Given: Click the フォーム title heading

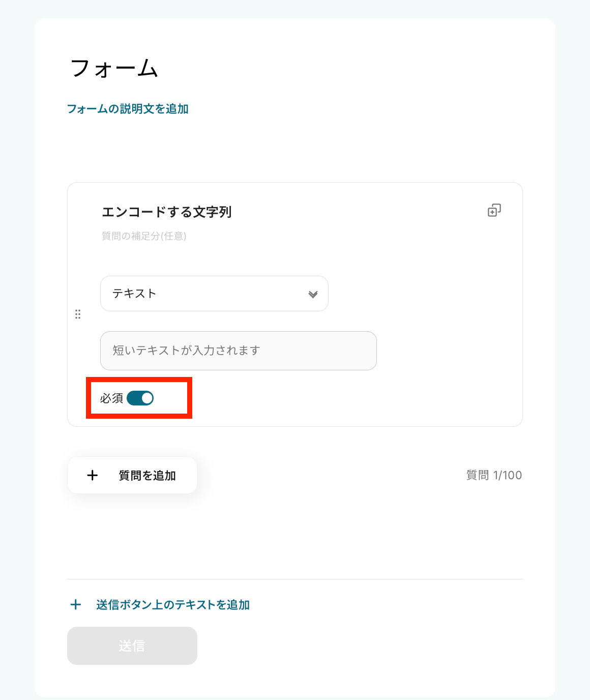Looking at the screenshot, I should (114, 68).
